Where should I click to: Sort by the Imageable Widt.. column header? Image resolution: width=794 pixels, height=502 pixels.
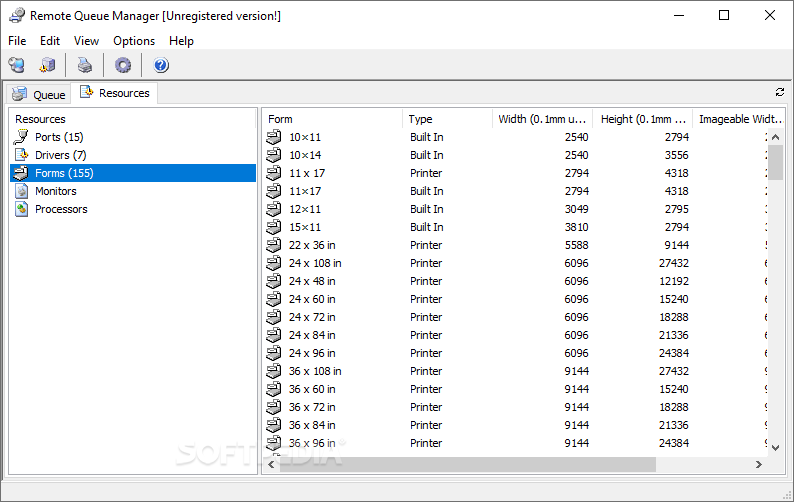(739, 119)
